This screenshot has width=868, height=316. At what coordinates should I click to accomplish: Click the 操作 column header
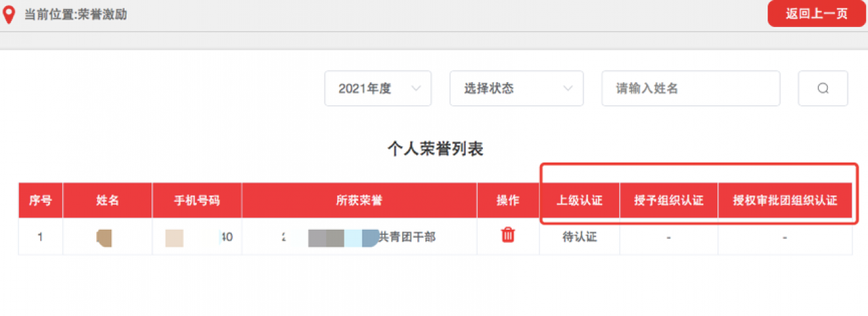508,201
